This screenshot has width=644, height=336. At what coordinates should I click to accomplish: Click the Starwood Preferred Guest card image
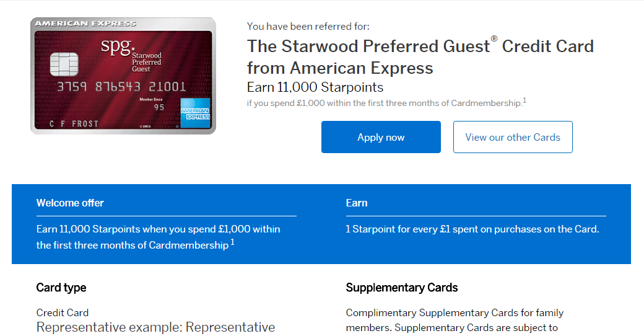pos(123,76)
